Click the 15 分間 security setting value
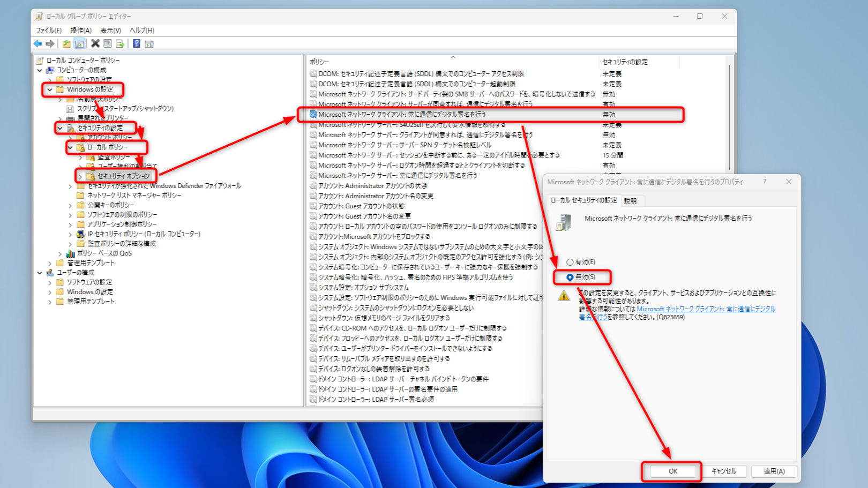This screenshot has height=488, width=868. [x=612, y=155]
